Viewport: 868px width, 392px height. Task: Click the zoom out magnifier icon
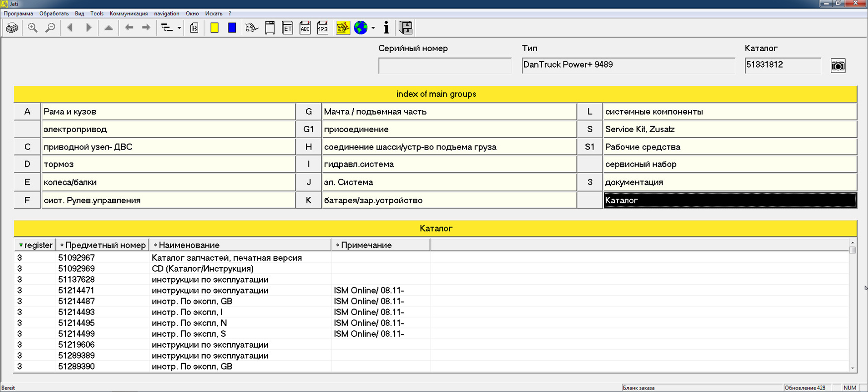click(x=50, y=28)
